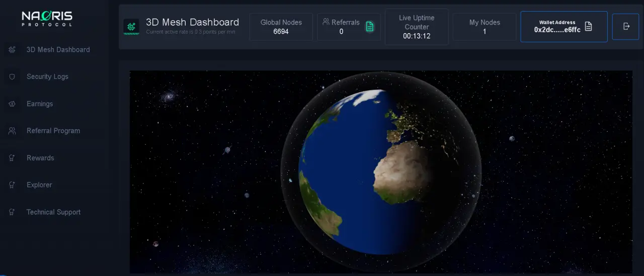Click the Explorer sidebar icon
Image resolution: width=644 pixels, height=276 pixels.
point(12,185)
